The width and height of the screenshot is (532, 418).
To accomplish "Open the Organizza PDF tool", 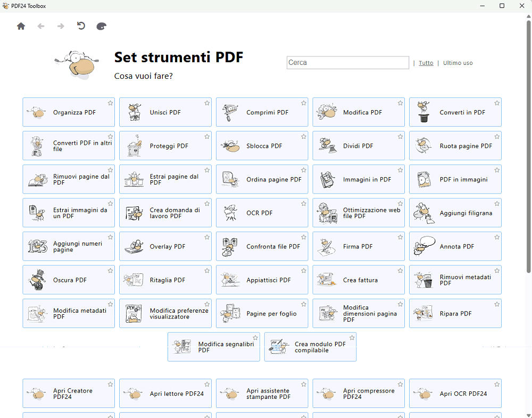I will pos(69,112).
